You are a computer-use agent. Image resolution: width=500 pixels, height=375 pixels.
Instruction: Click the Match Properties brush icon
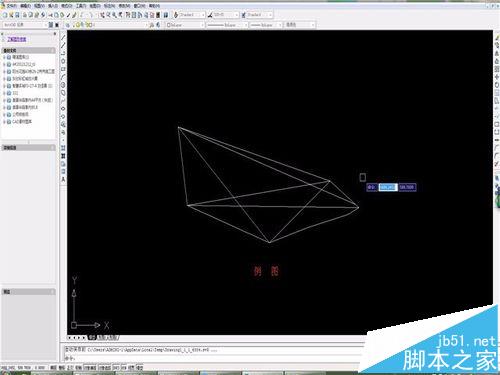[x=68, y=15]
